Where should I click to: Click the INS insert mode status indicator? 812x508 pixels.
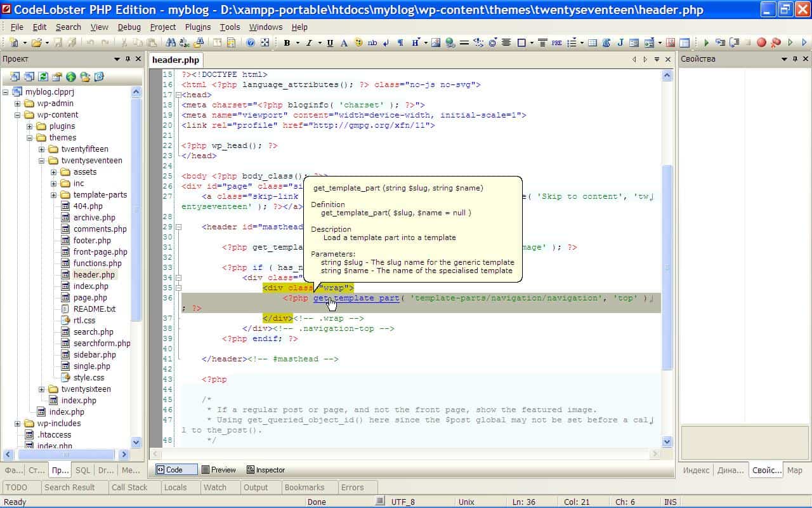pos(670,502)
